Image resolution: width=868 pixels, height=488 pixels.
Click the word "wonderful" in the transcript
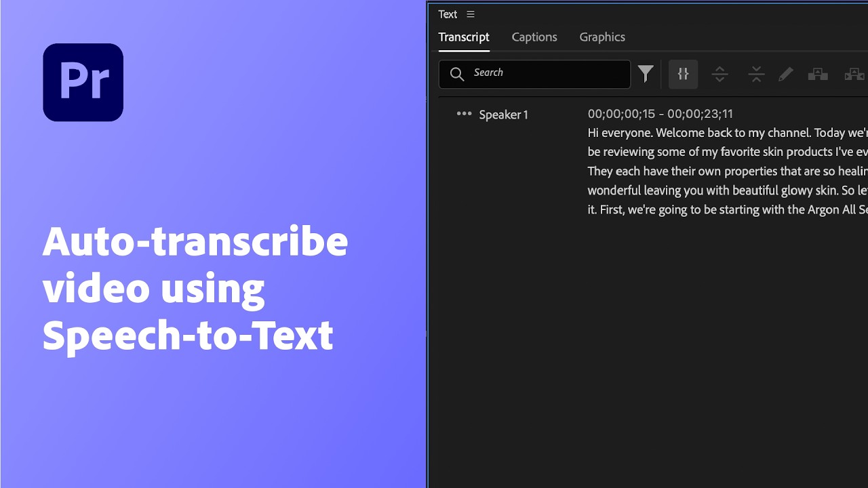(616, 190)
